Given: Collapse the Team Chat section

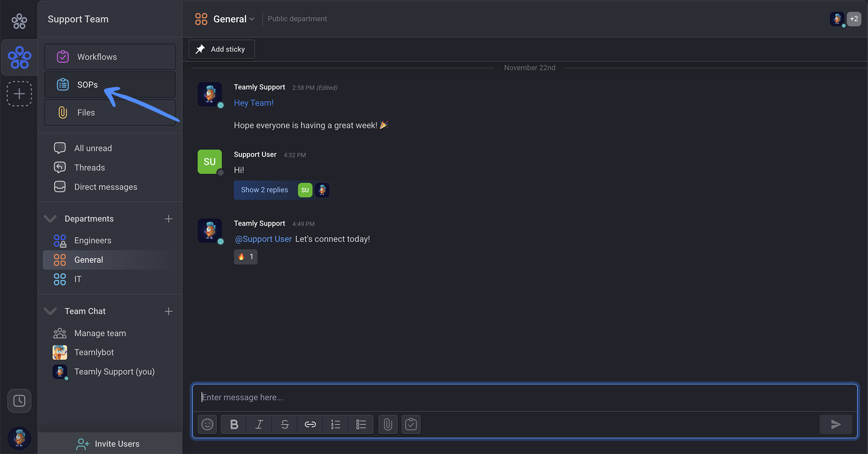Looking at the screenshot, I should 50,311.
